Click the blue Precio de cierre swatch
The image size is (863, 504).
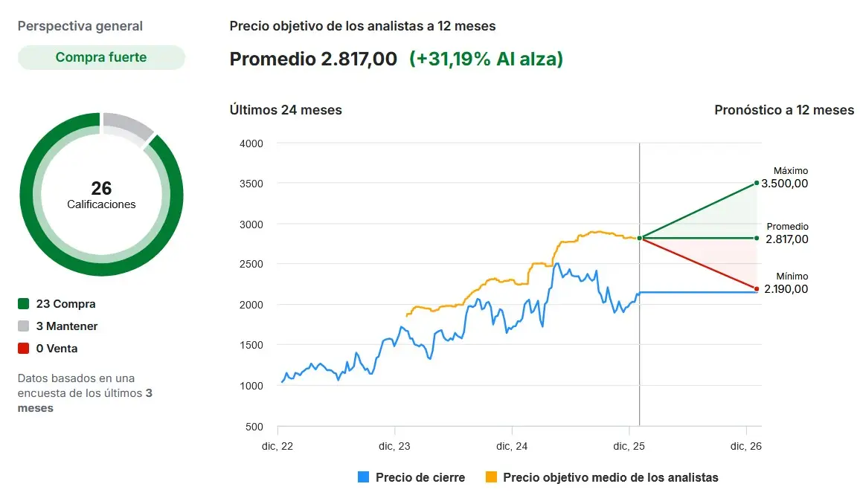(363, 477)
